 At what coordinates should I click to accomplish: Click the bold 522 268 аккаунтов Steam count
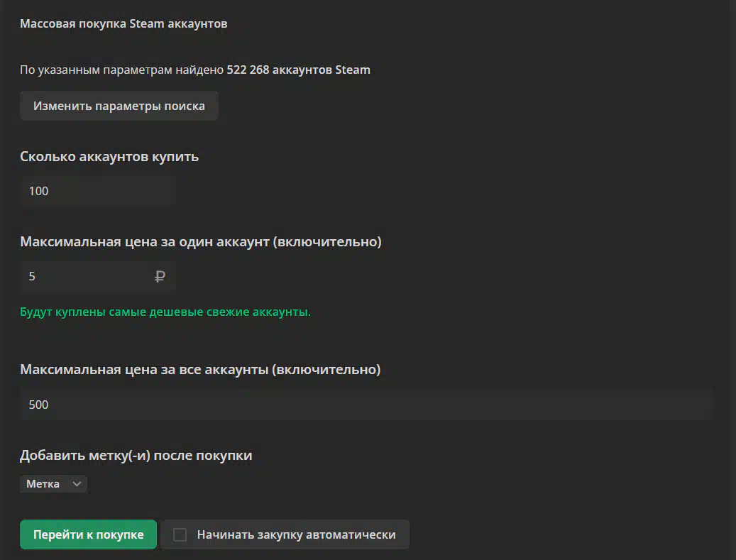point(299,70)
